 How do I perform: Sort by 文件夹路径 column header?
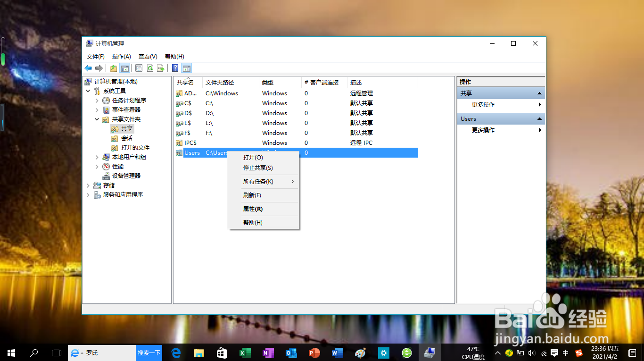(231, 83)
